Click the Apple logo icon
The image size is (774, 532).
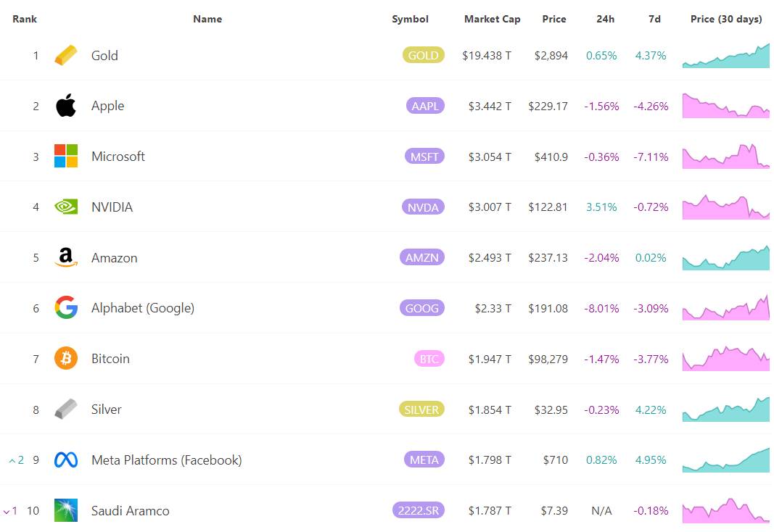[x=66, y=106]
